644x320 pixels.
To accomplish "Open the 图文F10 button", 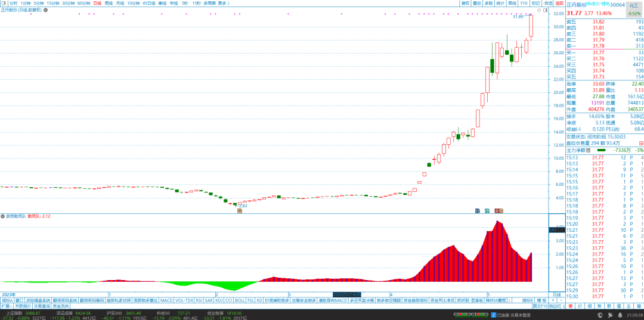I will [540, 306].
